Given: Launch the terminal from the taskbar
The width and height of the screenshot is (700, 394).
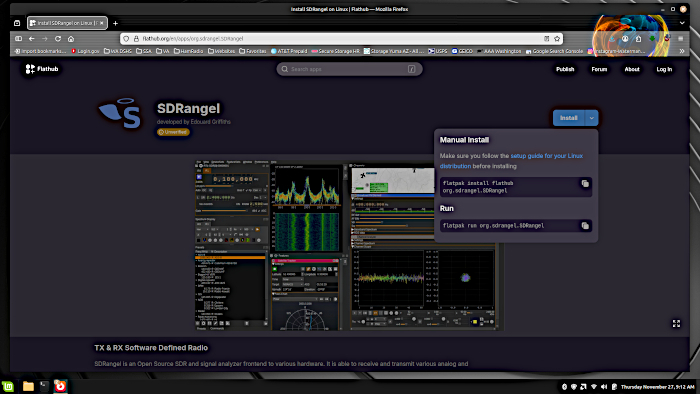Looking at the screenshot, I should pos(44,386).
